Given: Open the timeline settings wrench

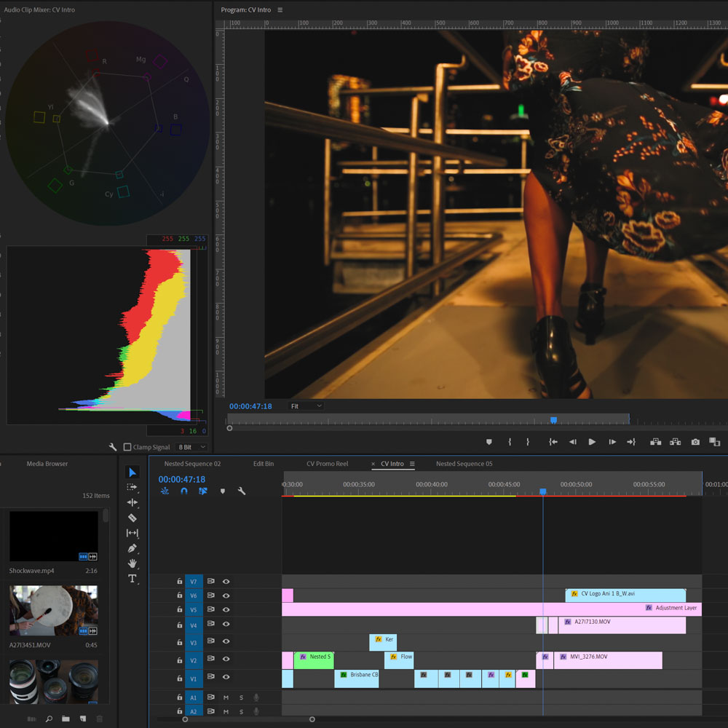Looking at the screenshot, I should tap(241, 491).
